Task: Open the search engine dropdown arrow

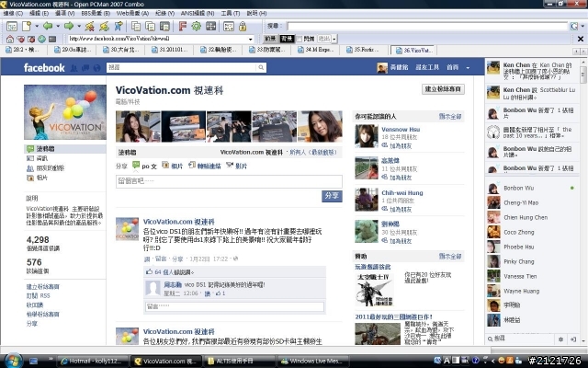Action: pos(582,27)
